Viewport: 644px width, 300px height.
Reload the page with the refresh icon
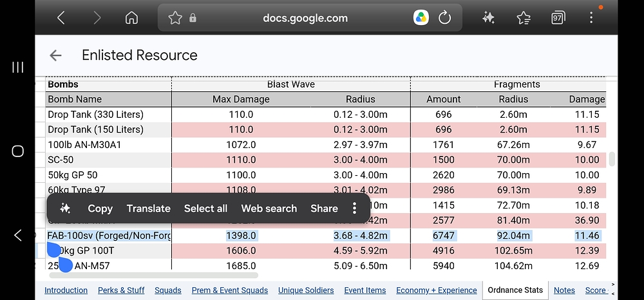[x=445, y=17]
